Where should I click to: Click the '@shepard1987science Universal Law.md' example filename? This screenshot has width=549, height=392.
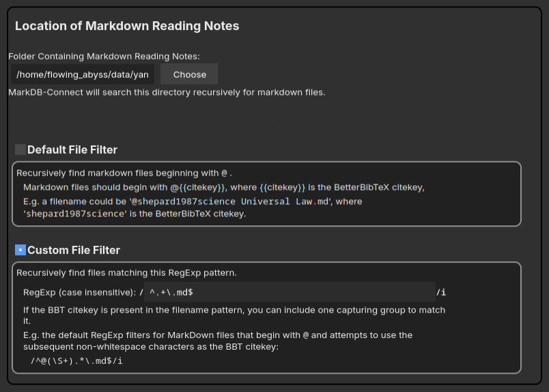(x=230, y=201)
